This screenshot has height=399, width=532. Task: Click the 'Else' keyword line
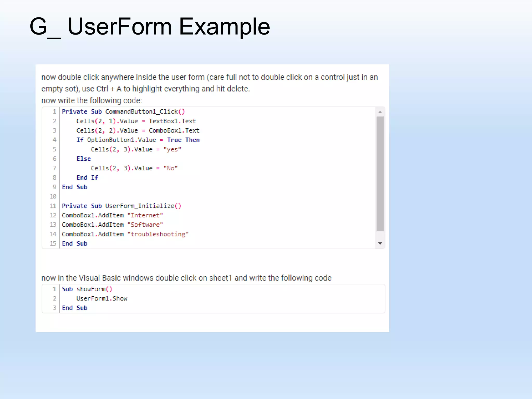pyautogui.click(x=84, y=159)
